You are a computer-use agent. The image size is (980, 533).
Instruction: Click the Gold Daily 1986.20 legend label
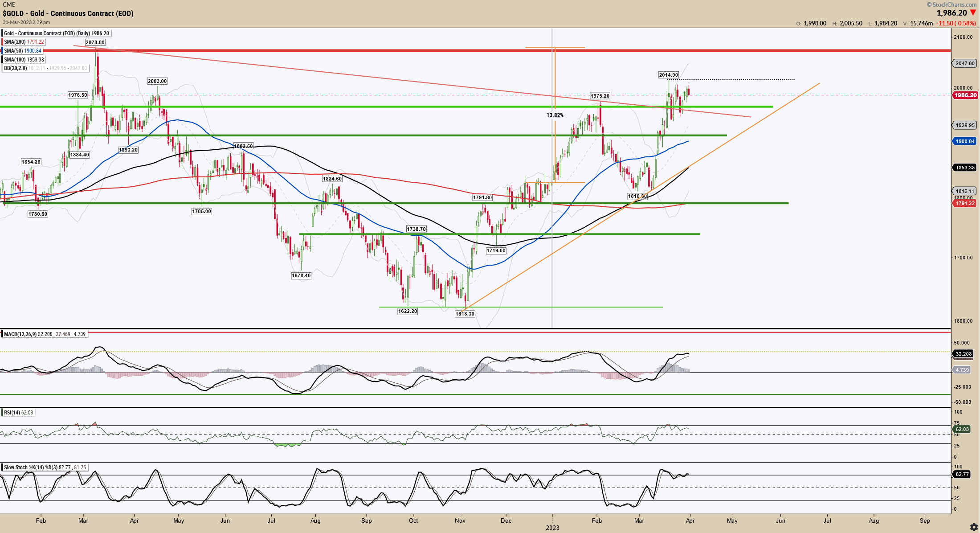click(57, 33)
